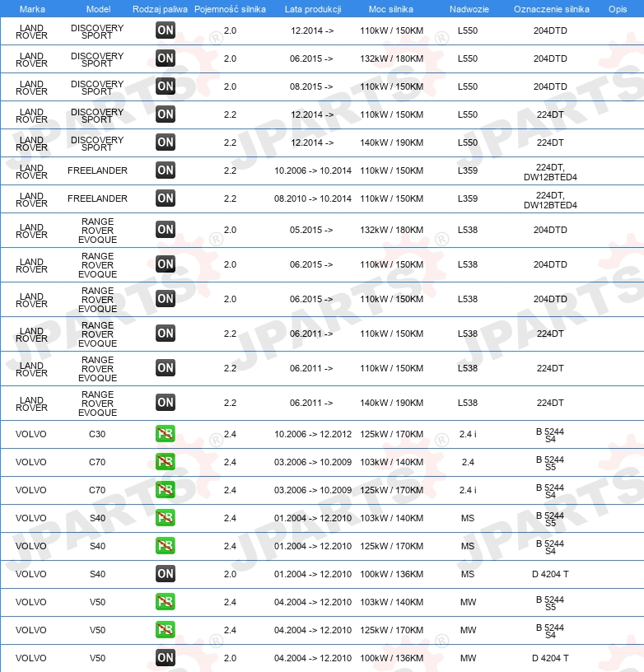Image resolution: width=644 pixels, height=672 pixels.
Task: Select the date cell '10.2006 -> 10.2014'
Action: click(313, 170)
